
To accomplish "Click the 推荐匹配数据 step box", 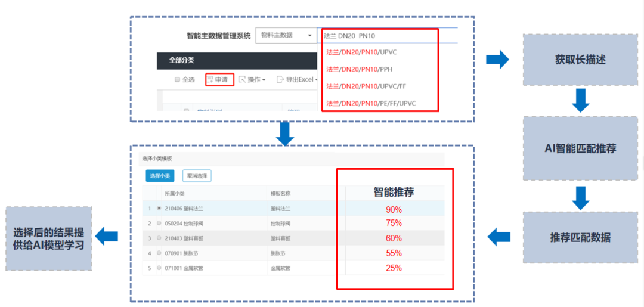I will pos(580,238).
